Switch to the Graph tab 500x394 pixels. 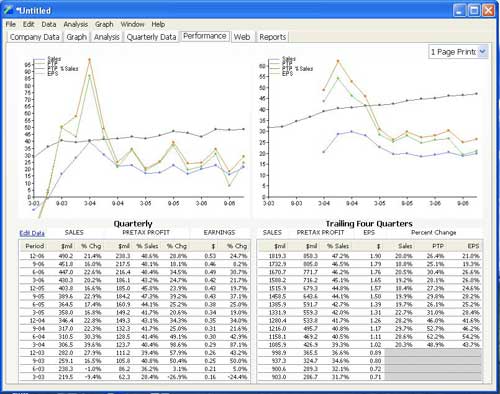click(76, 37)
